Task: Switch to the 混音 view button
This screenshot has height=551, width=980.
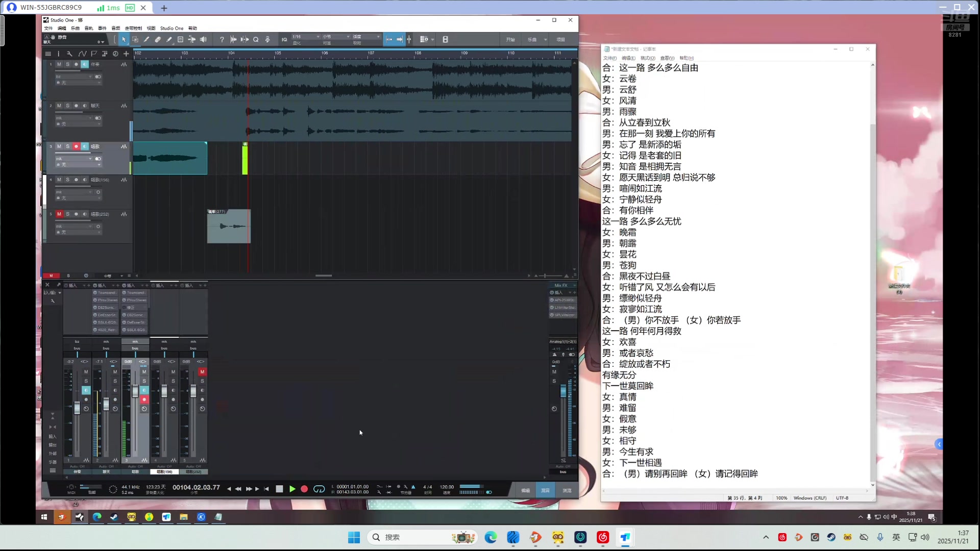Action: tap(545, 490)
